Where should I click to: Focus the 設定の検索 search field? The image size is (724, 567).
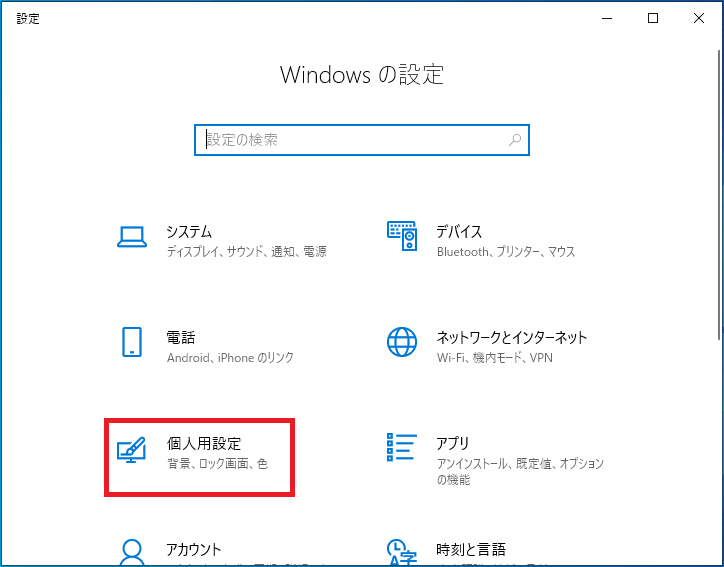pyautogui.click(x=362, y=140)
